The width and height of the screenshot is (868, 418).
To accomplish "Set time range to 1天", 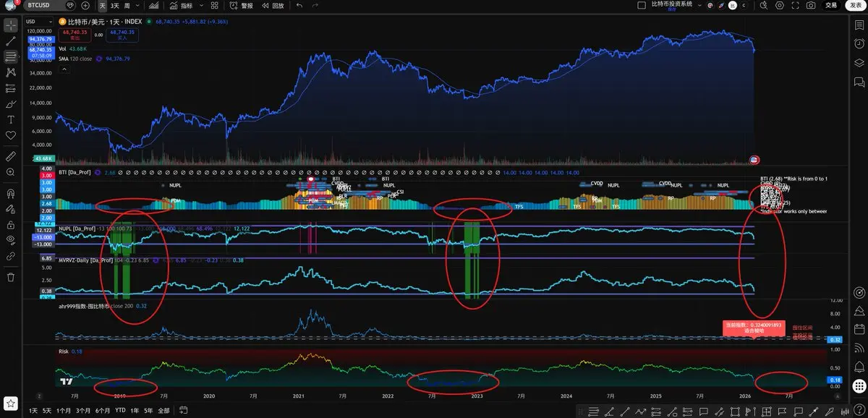I will coord(33,410).
